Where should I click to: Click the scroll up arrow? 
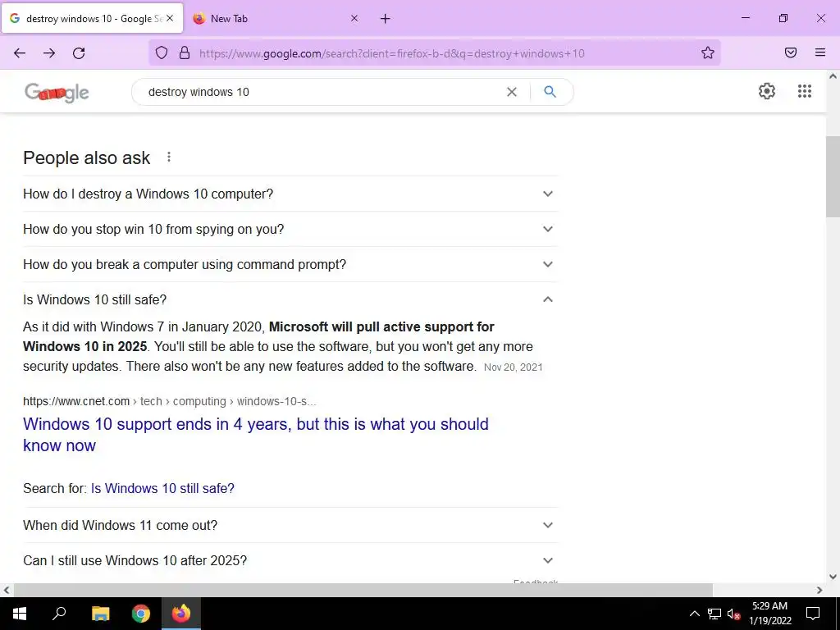tap(833, 76)
